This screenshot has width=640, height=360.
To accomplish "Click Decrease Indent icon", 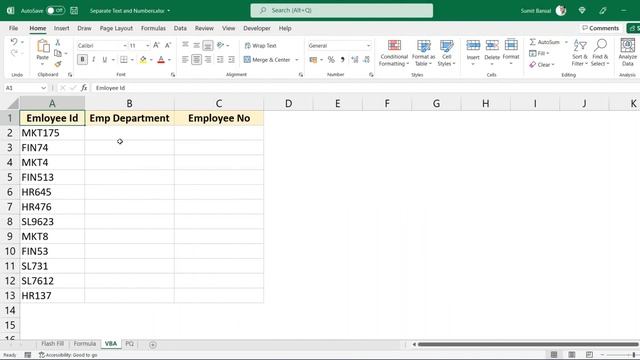I will pyautogui.click(x=220, y=60).
